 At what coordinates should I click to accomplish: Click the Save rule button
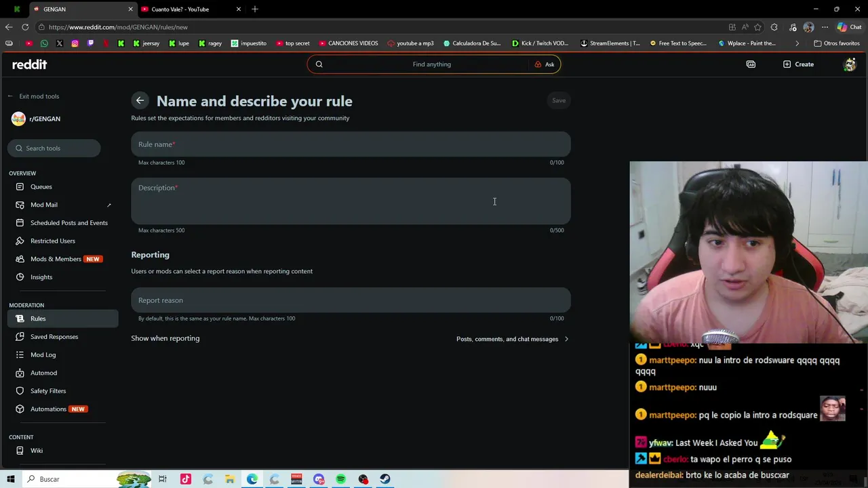click(559, 100)
